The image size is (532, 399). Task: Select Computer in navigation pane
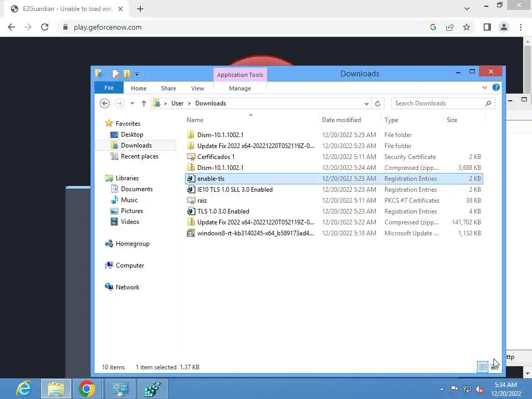pyautogui.click(x=129, y=265)
